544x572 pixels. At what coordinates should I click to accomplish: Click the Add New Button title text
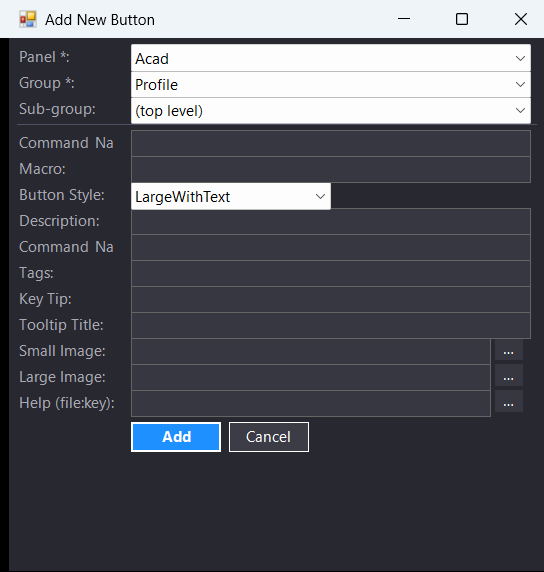(100, 20)
